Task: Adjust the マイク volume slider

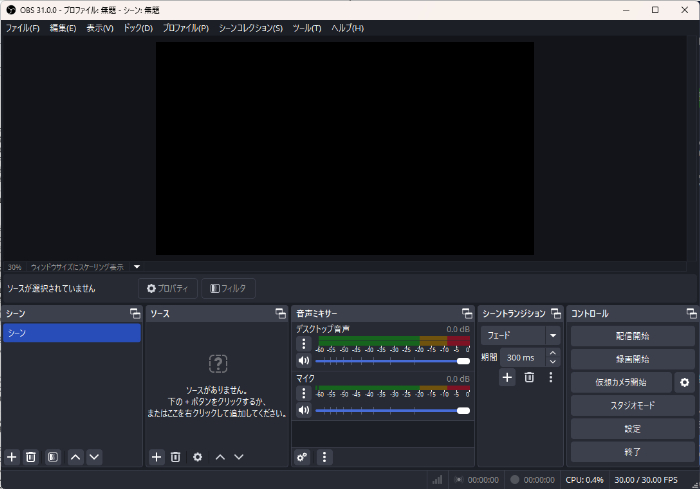Action: tap(392, 410)
